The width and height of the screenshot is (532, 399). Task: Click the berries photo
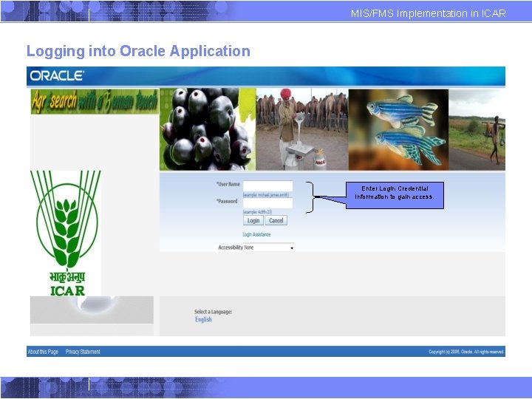(x=208, y=129)
